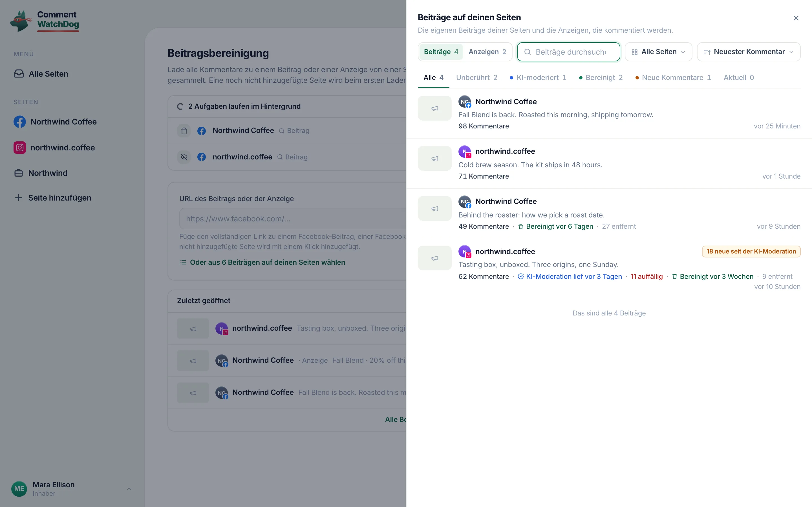Viewport: 812px width, 507px height.
Task: Open the Alle Seiten inbox icon
Action: [19, 74]
